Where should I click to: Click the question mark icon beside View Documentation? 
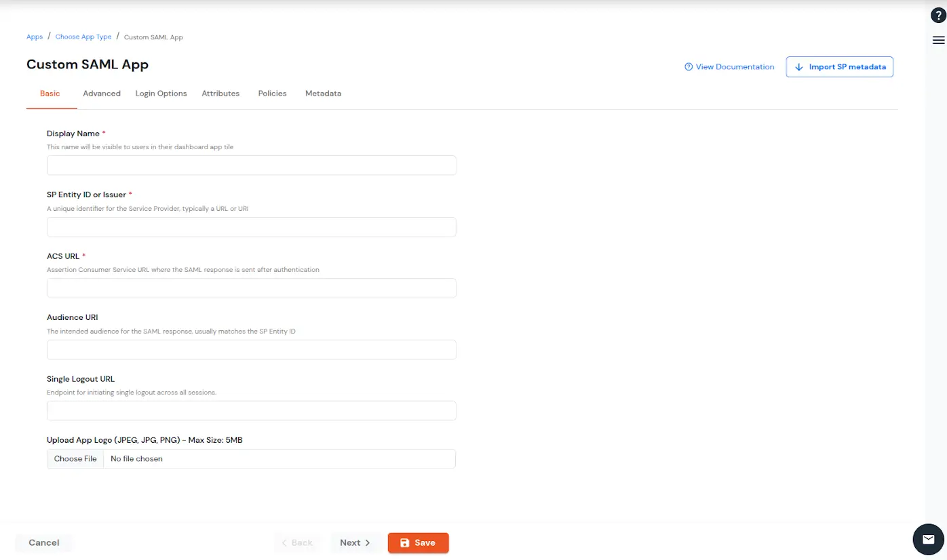689,66
